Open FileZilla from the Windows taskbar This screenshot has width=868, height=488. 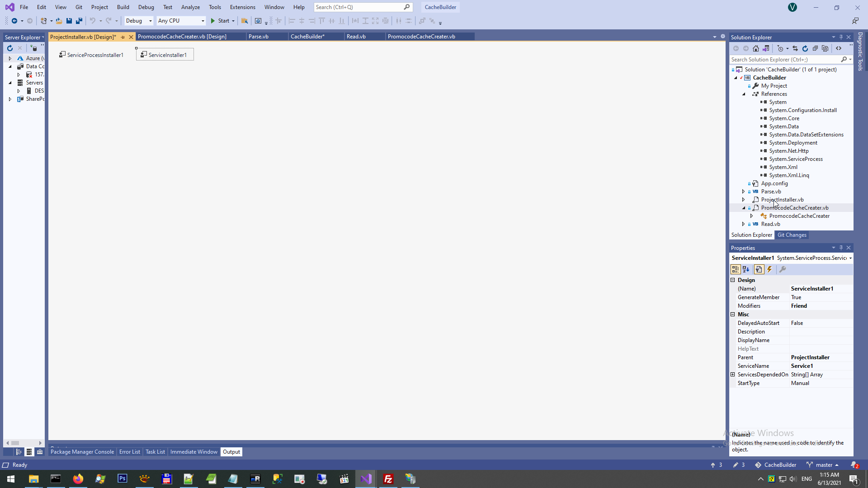388,479
